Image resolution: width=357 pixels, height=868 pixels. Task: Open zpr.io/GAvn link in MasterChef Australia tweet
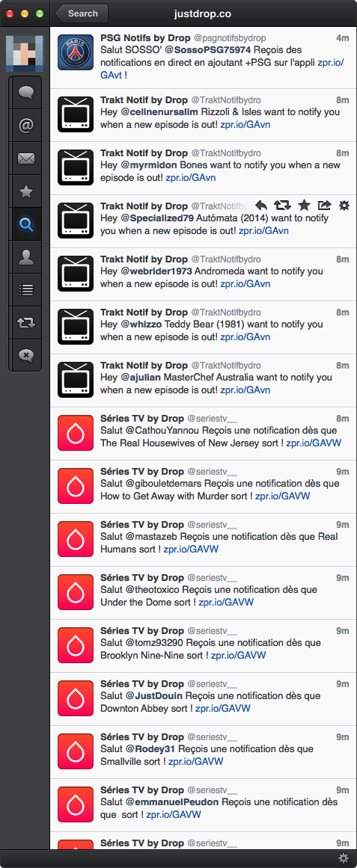coord(245,390)
